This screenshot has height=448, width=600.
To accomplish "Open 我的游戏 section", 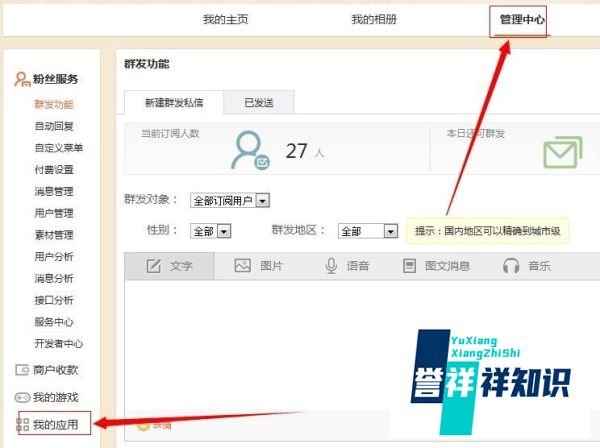I will click(55, 397).
